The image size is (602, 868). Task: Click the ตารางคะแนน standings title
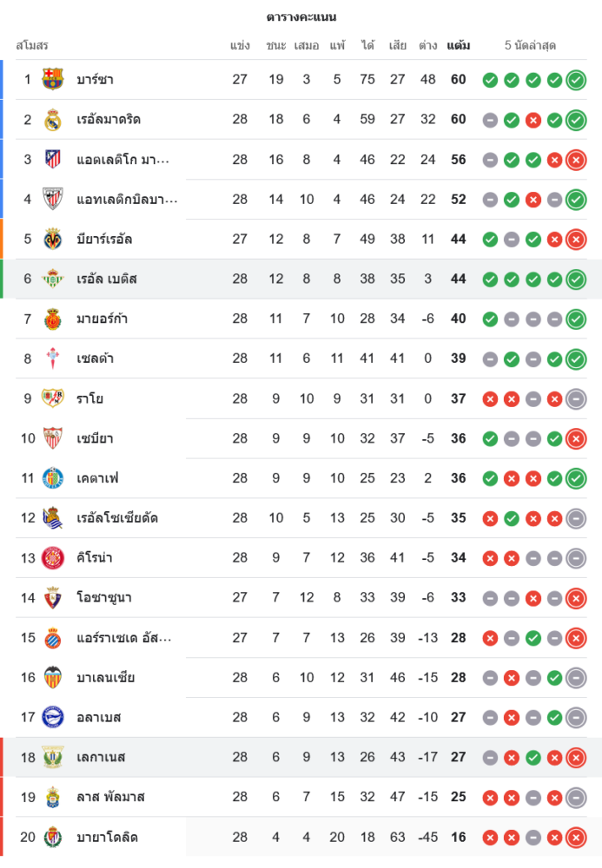[x=301, y=16]
